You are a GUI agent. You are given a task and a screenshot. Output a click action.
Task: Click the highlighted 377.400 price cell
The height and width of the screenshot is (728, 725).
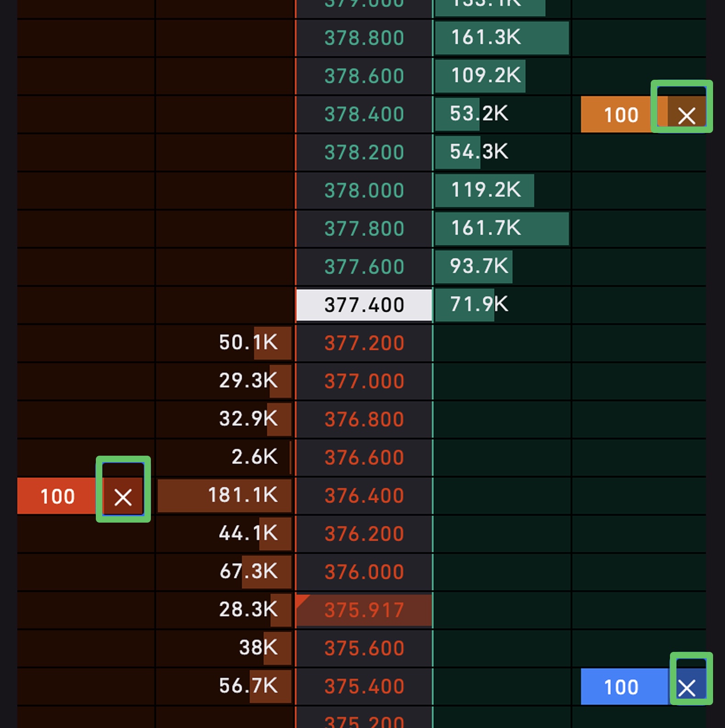364,305
